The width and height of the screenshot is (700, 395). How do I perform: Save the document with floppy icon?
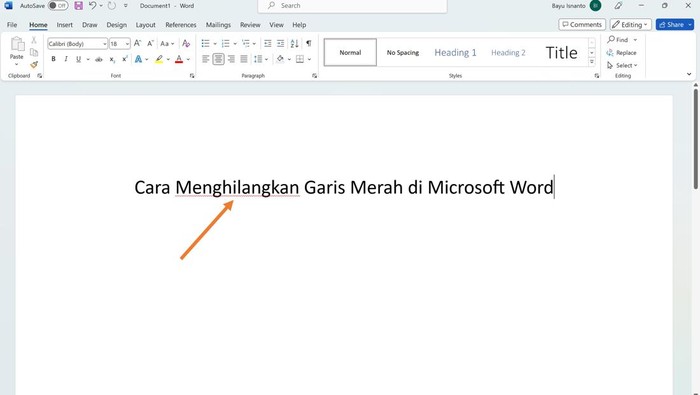point(79,6)
